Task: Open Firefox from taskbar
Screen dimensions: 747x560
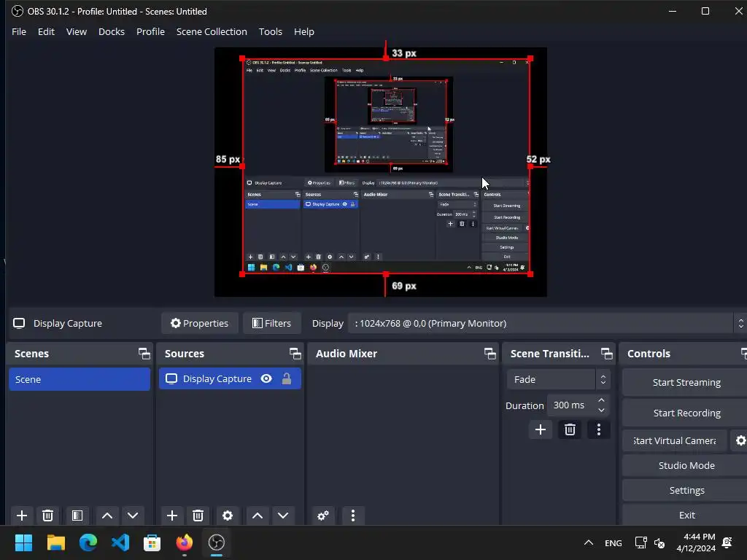Action: point(185,542)
